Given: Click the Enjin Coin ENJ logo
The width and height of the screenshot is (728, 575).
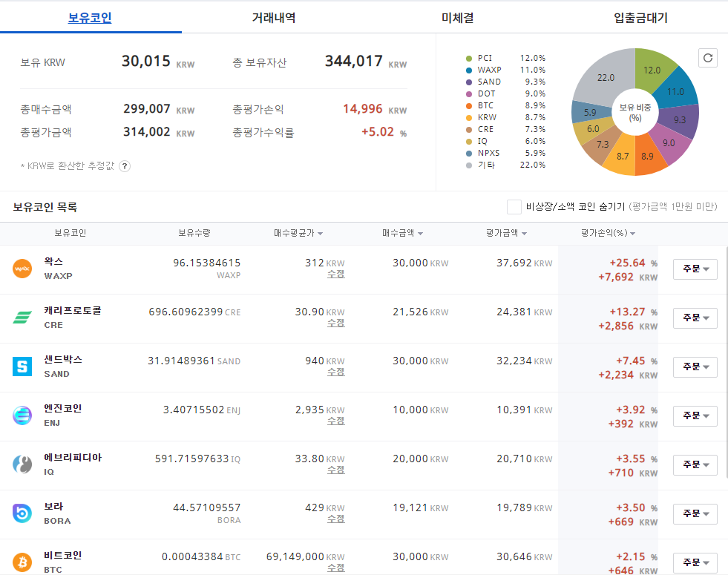Looking at the screenshot, I should [22, 415].
